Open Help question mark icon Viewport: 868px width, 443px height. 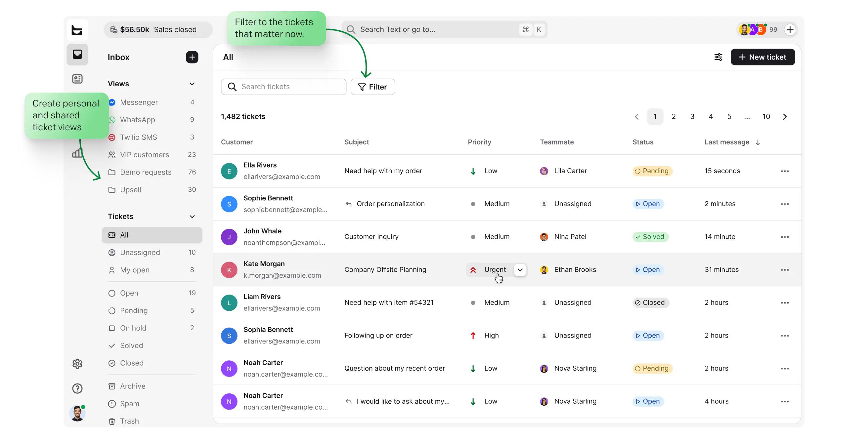coord(77,388)
